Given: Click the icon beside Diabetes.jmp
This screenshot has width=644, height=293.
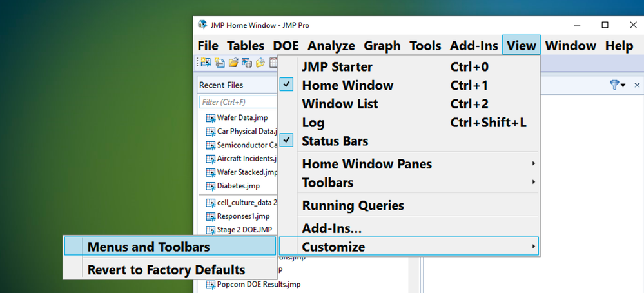Looking at the screenshot, I should tap(211, 186).
